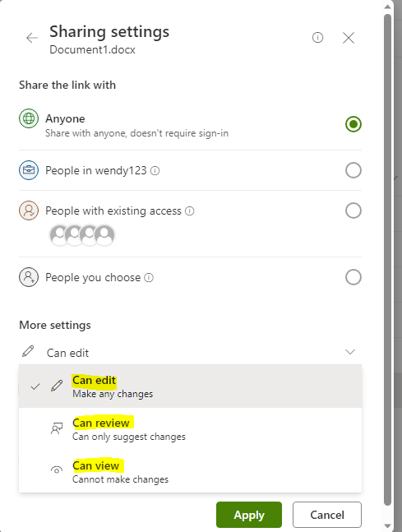Viewport: 402px width, 532px height.
Task: Go back using the left arrow icon
Action: coord(32,38)
